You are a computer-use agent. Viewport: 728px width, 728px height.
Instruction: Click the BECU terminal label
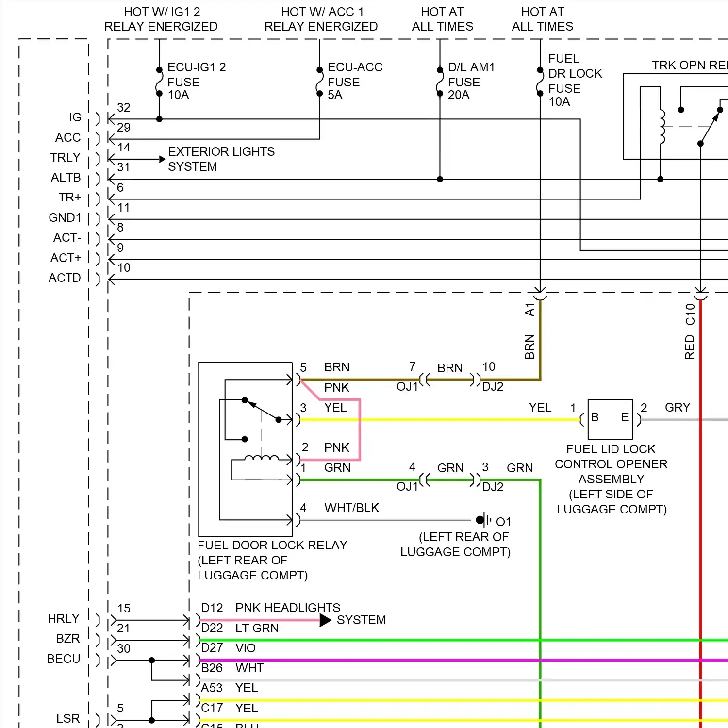(64, 659)
